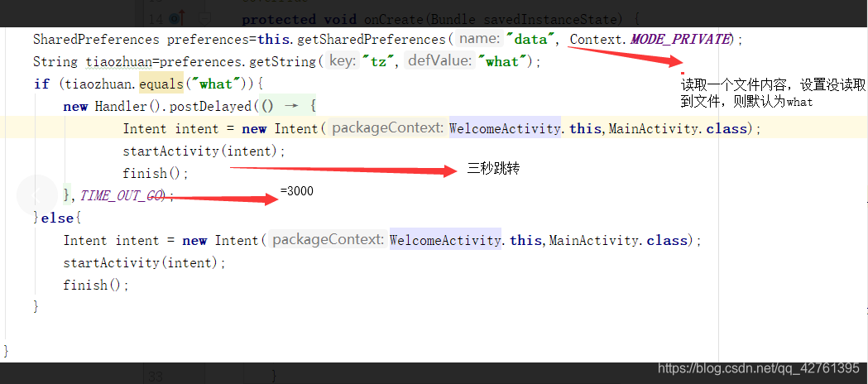Click finish() in the else block
Image resolution: width=868 pixels, height=384 pixels.
(x=92, y=285)
